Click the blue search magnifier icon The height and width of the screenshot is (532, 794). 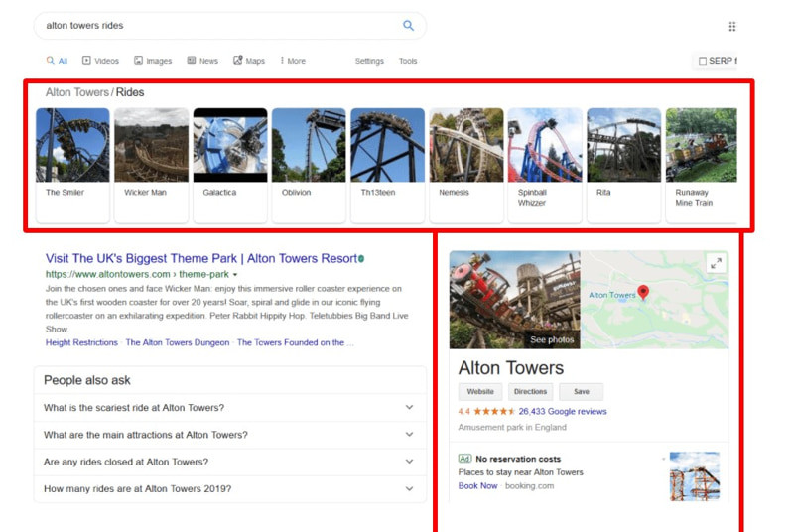click(x=408, y=25)
